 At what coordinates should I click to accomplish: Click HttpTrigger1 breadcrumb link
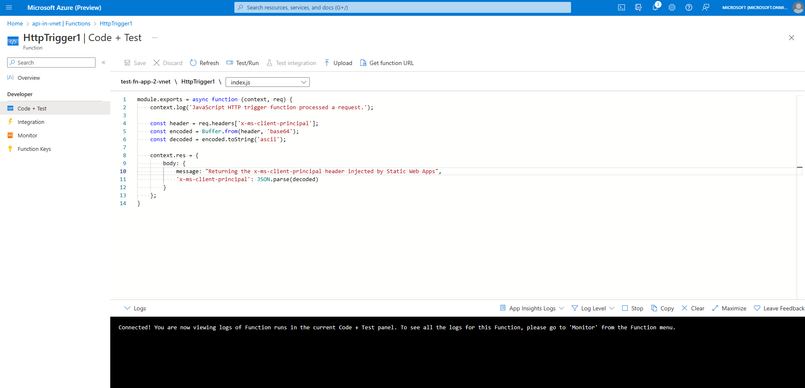(x=116, y=24)
